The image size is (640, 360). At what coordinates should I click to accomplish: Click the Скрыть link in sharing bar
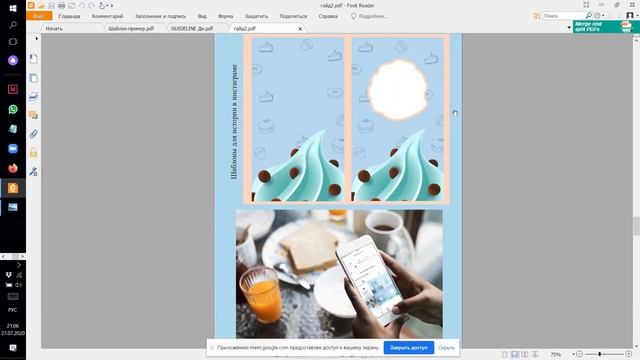tap(446, 348)
